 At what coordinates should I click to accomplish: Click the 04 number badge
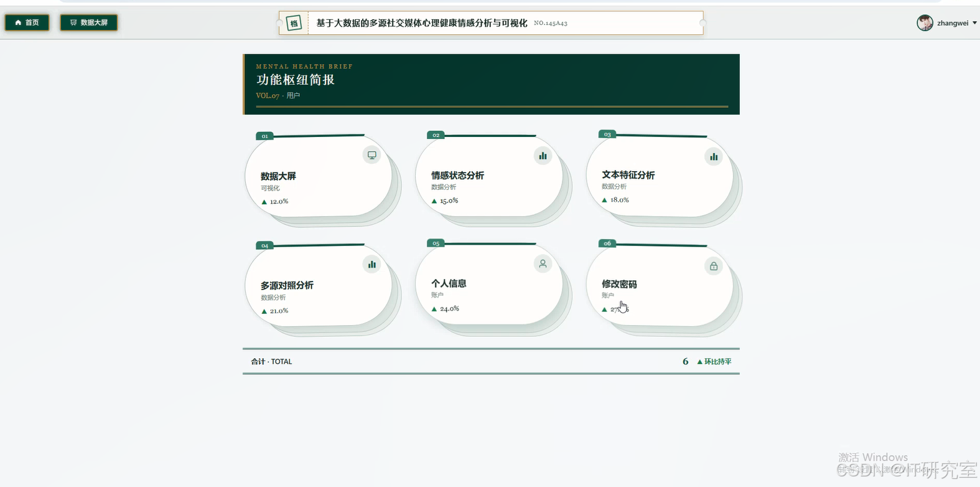pos(264,245)
